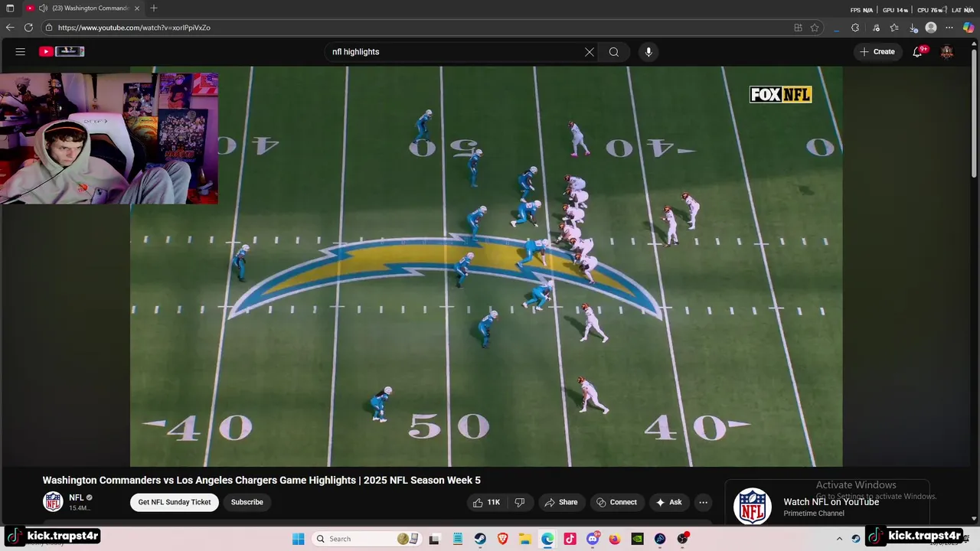Open browser downloads
The width and height of the screenshot is (980, 551).
click(x=913, y=28)
